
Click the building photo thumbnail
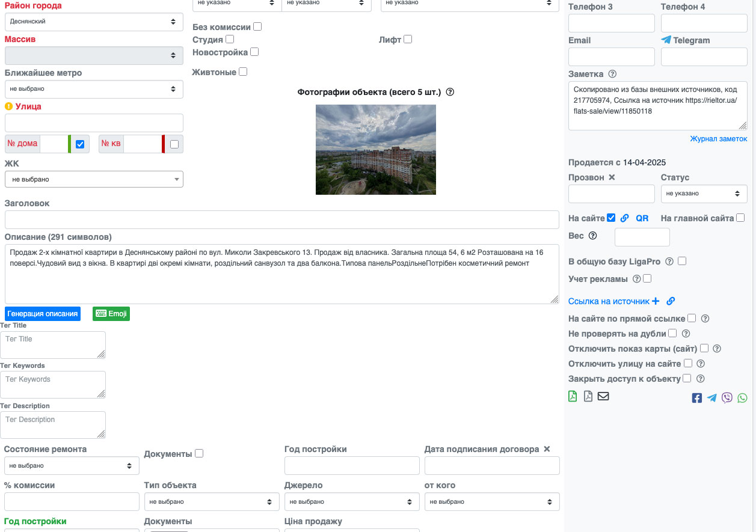tap(375, 150)
